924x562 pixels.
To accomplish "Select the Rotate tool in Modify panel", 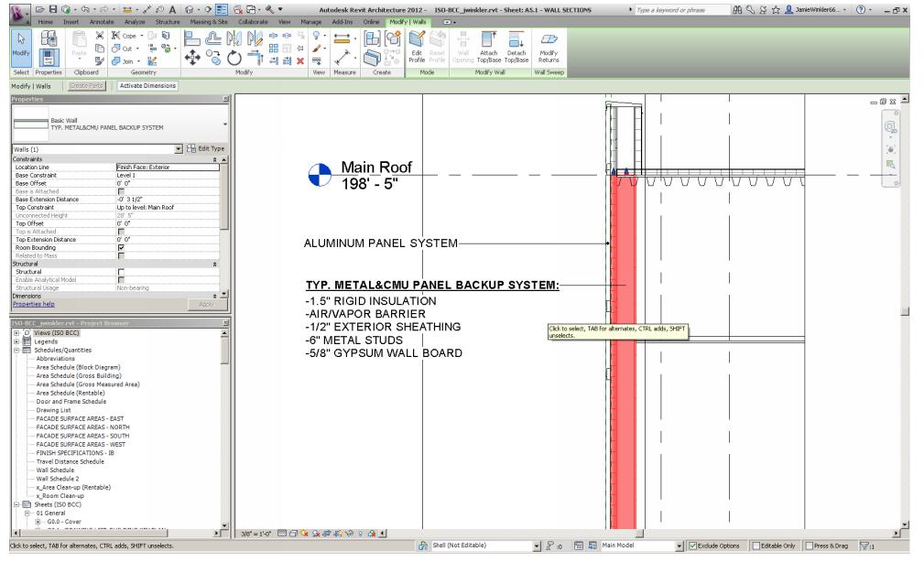I will point(234,58).
